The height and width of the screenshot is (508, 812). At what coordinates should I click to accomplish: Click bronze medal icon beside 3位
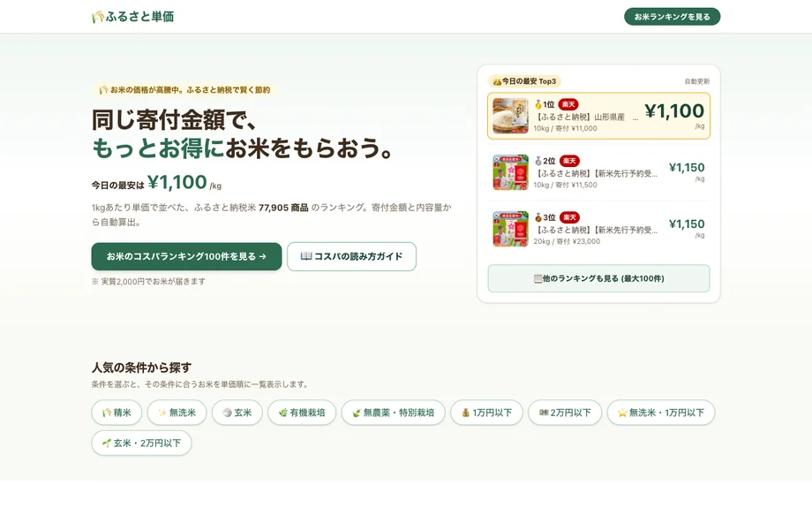(x=538, y=217)
